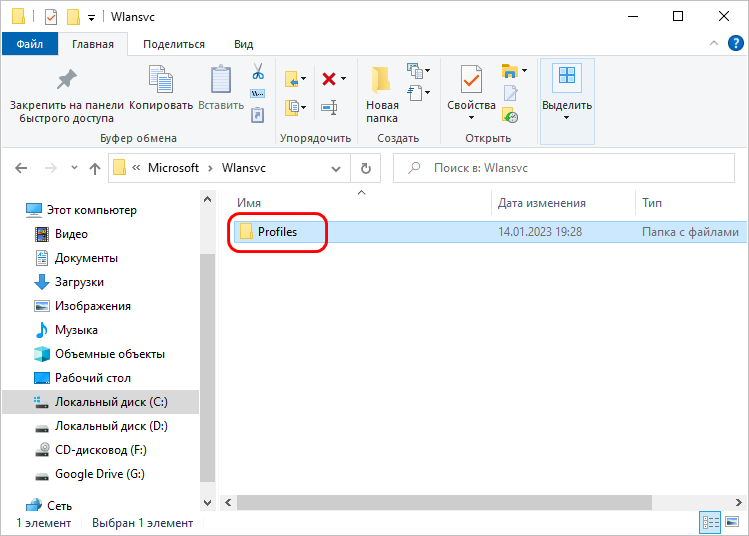Sort by the Имя column header
The width and height of the screenshot is (749, 536).
pyautogui.click(x=249, y=203)
